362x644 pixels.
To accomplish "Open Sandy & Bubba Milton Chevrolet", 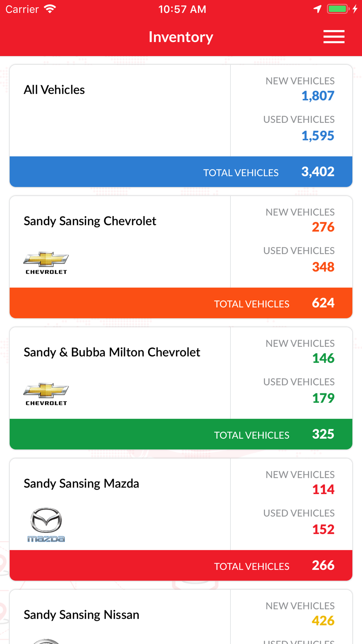I will point(181,388).
